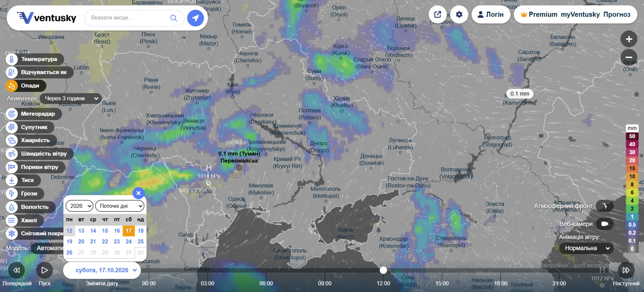Open the Анімація вітру 'Нормальна' dropdown

(x=586, y=248)
